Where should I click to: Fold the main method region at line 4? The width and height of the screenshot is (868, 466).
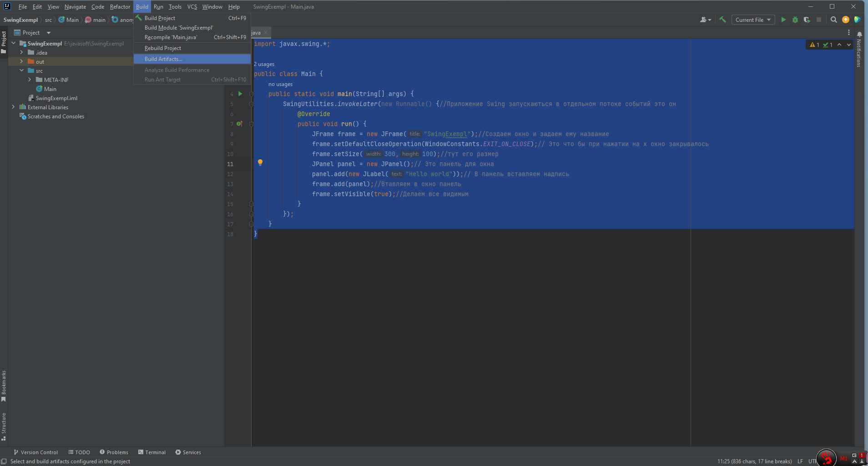click(251, 94)
